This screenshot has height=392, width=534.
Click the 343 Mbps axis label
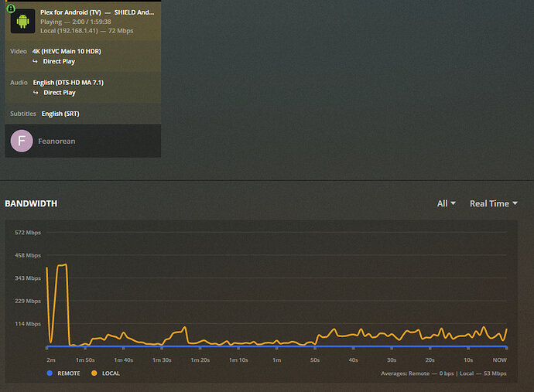click(x=28, y=278)
